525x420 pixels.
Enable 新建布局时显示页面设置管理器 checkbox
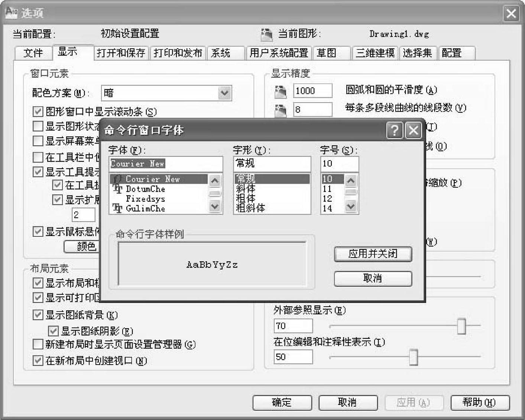38,345
